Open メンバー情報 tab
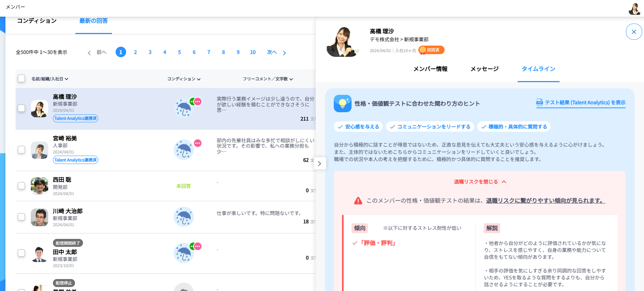 (x=430, y=69)
